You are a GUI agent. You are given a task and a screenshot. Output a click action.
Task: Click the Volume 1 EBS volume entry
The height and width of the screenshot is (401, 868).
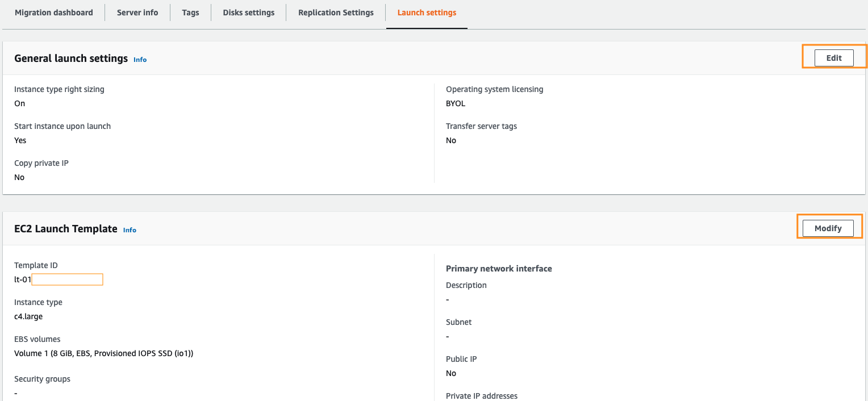click(x=104, y=353)
